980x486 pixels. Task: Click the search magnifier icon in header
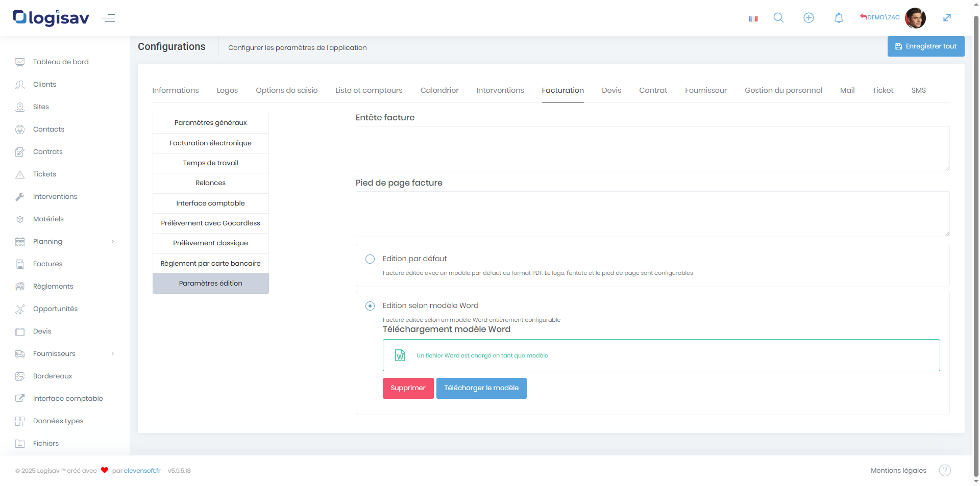tap(778, 18)
